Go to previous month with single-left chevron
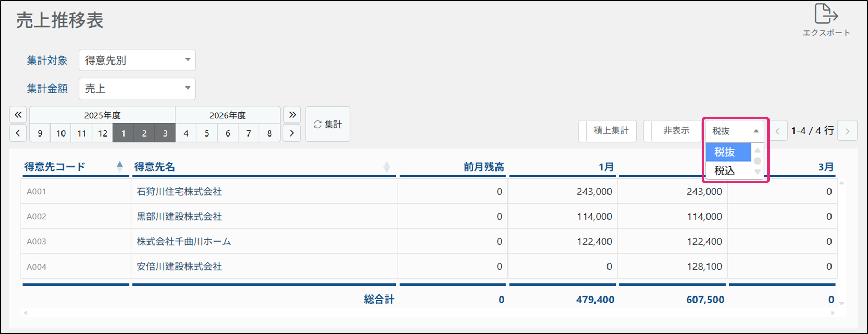 tap(18, 133)
